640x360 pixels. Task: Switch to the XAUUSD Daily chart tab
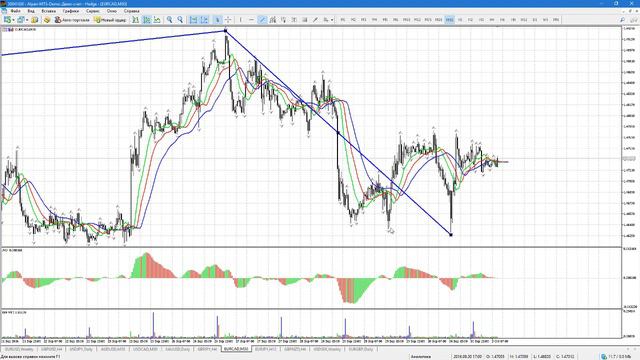[x=178, y=349]
